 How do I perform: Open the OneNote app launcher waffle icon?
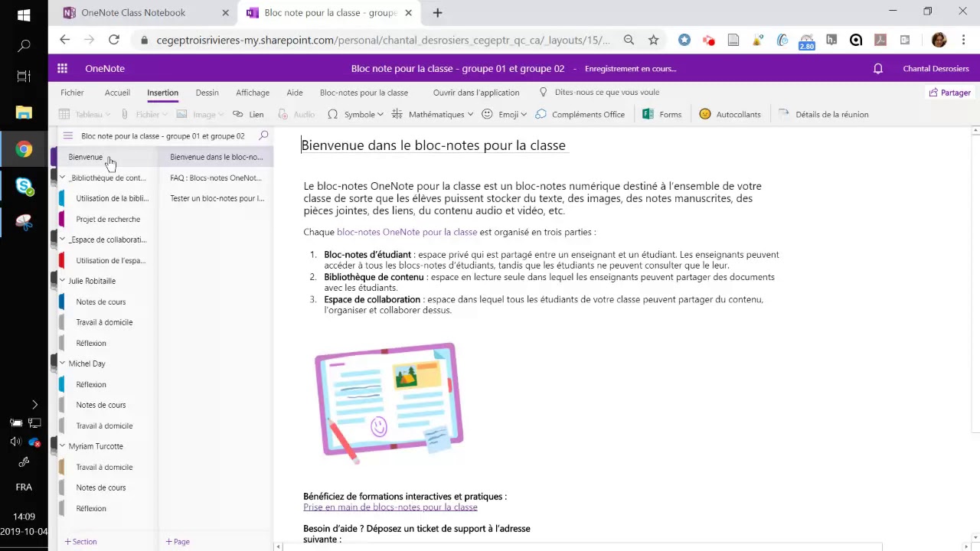[62, 68]
